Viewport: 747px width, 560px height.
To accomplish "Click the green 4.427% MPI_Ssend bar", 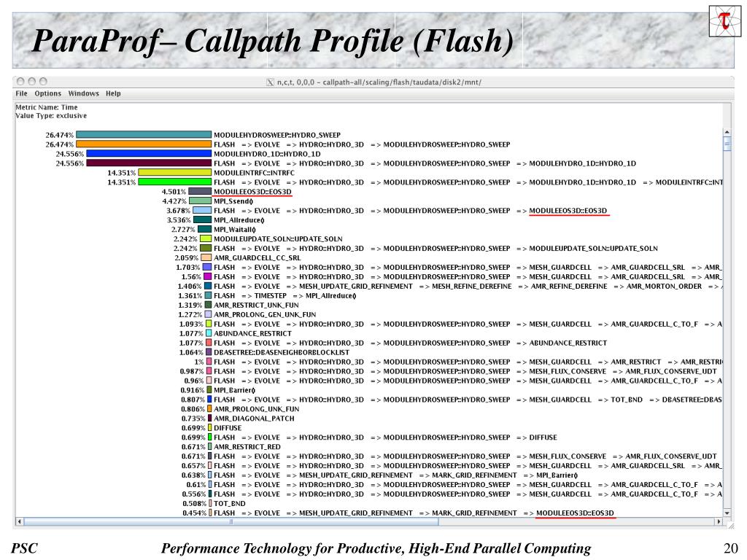I will pos(200,201).
